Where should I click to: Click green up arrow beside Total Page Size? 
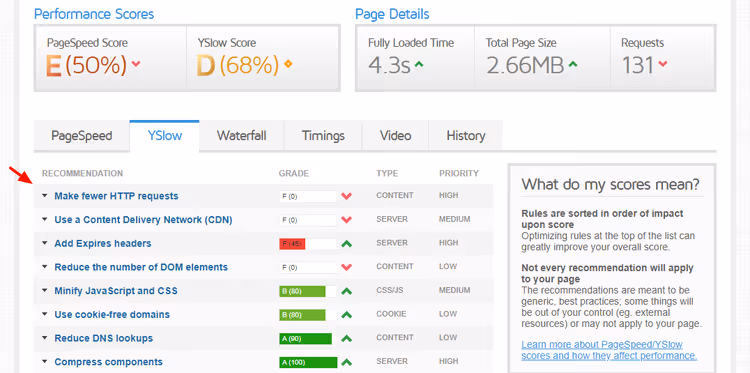click(573, 64)
